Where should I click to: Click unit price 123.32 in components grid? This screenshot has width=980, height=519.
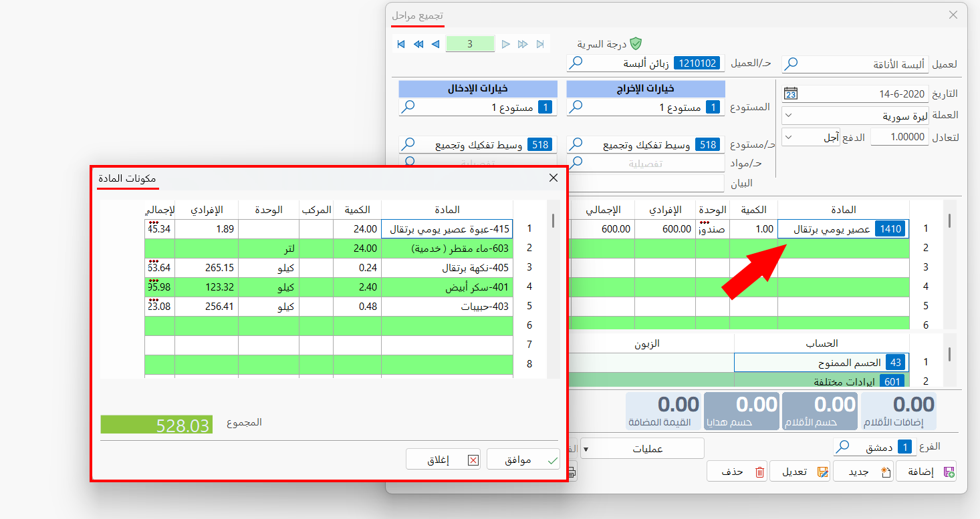pos(207,287)
